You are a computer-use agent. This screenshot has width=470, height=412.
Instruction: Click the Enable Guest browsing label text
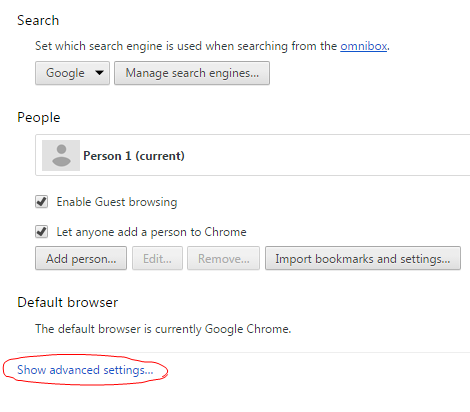pos(117,202)
